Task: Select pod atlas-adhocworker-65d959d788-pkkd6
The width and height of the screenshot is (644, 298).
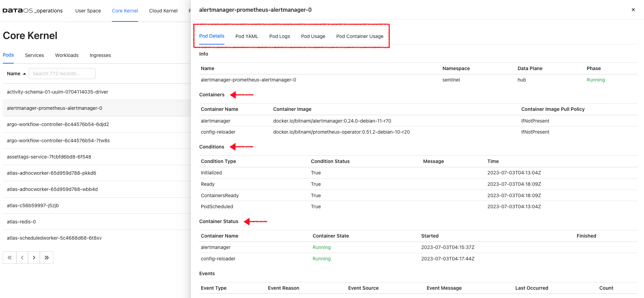Action: pos(97,173)
